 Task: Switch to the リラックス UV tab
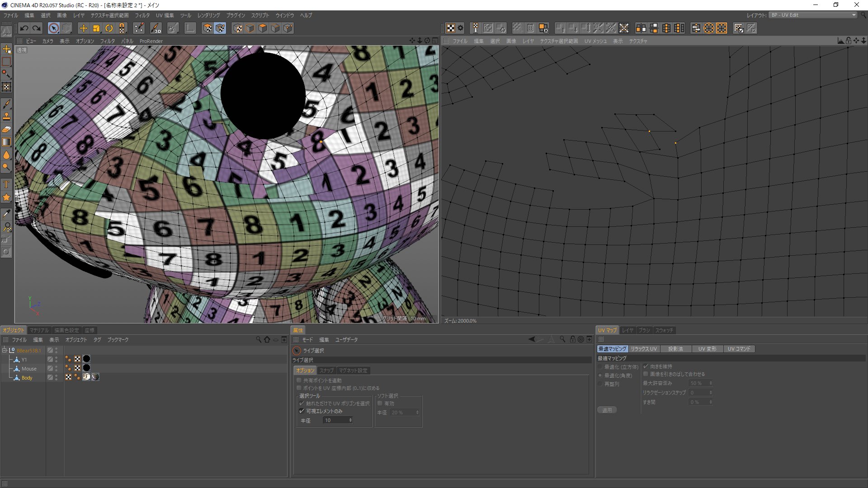[643, 349]
